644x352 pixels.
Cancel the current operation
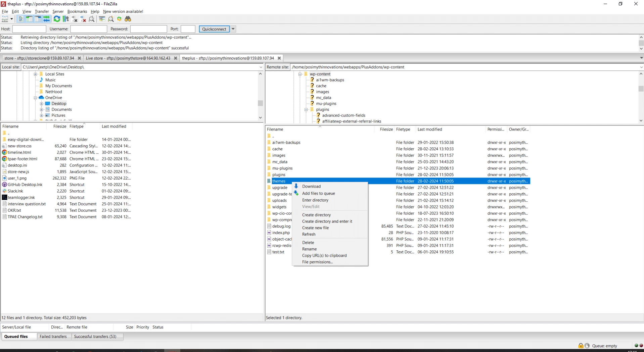click(74, 19)
